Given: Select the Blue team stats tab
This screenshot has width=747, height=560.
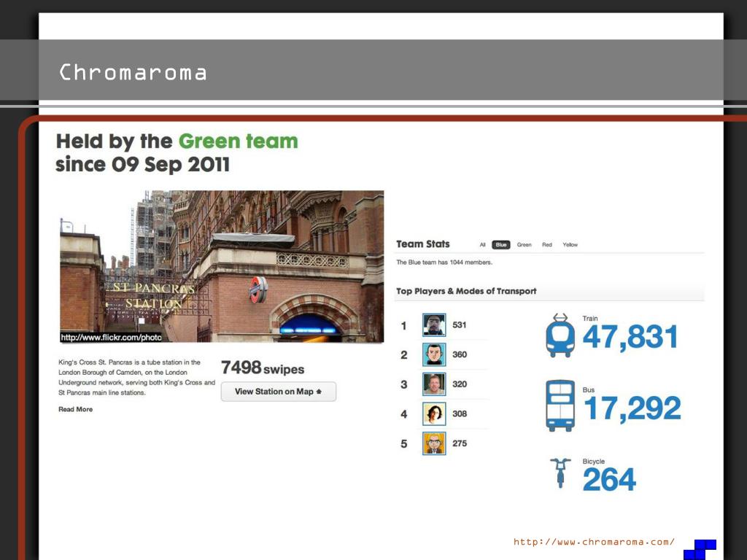Looking at the screenshot, I should (500, 245).
